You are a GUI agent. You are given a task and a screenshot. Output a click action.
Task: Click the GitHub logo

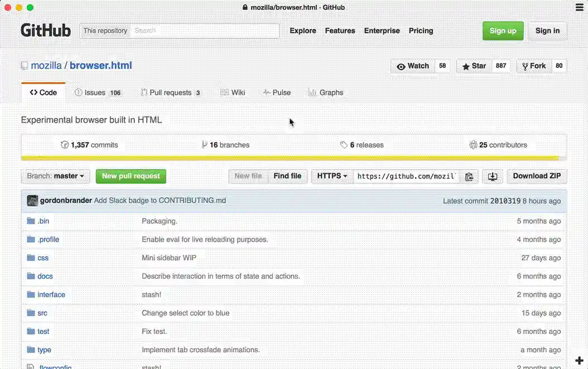pyautogui.click(x=46, y=31)
